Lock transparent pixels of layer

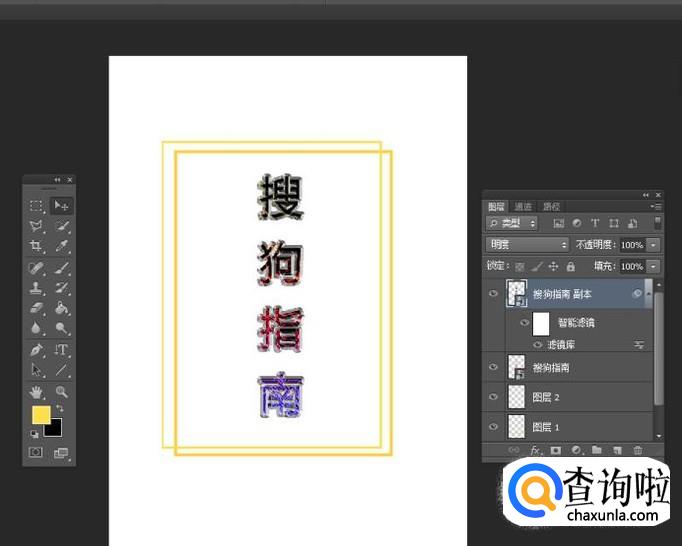pyautogui.click(x=520, y=267)
